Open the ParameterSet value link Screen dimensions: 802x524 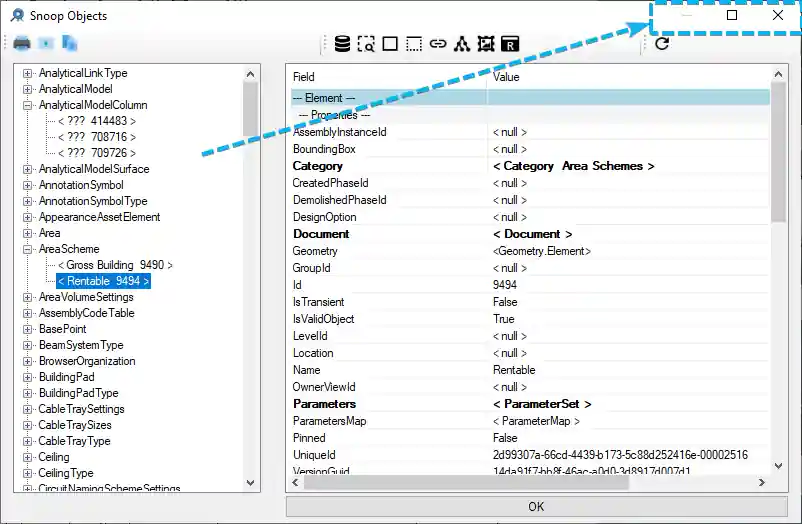[x=542, y=404]
